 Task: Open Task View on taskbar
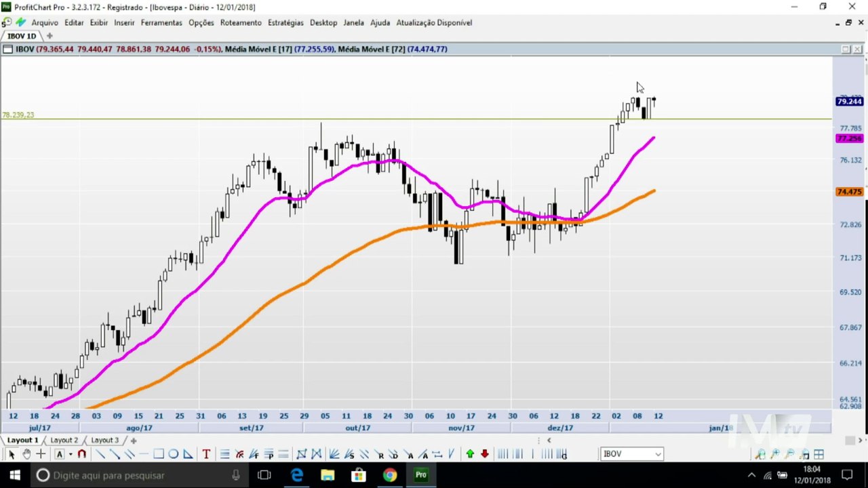coord(264,475)
